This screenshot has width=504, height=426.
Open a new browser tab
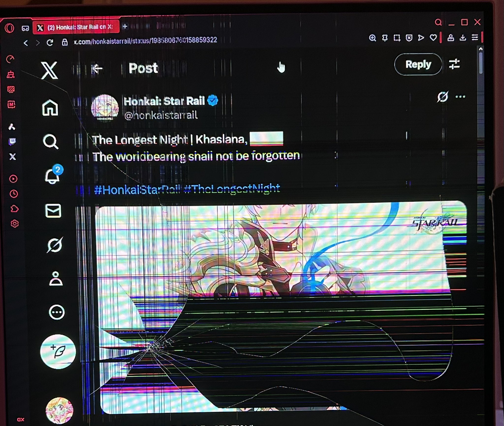pyautogui.click(x=125, y=26)
